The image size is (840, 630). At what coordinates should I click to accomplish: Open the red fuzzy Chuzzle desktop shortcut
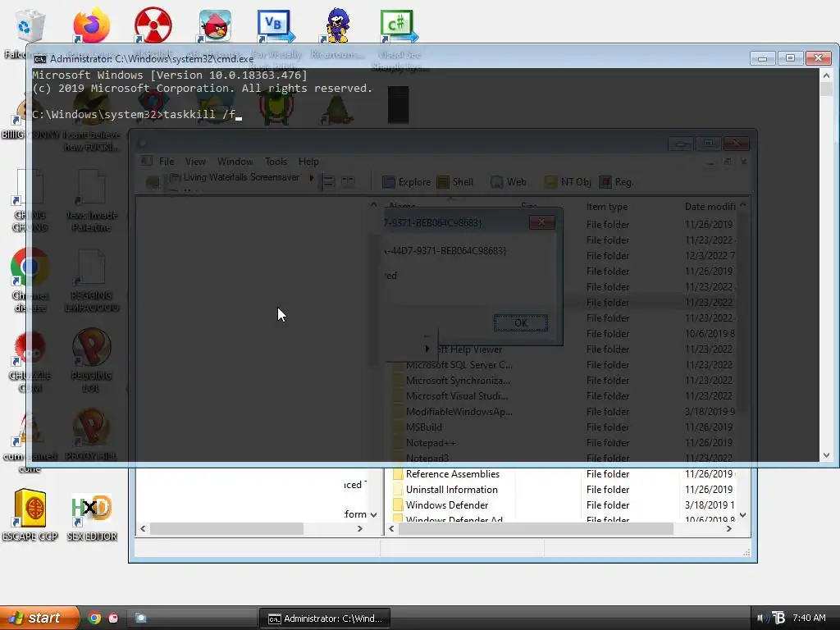pos(30,348)
